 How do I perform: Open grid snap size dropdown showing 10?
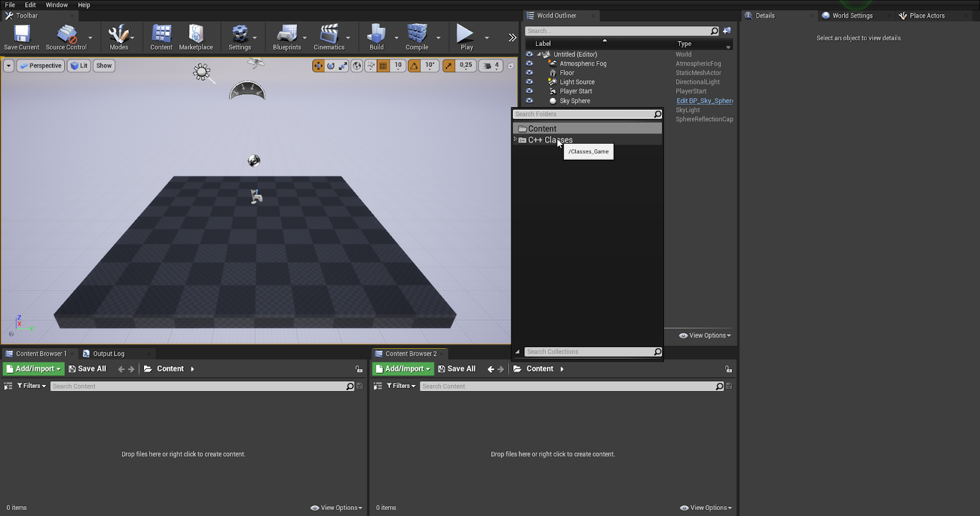click(x=398, y=65)
